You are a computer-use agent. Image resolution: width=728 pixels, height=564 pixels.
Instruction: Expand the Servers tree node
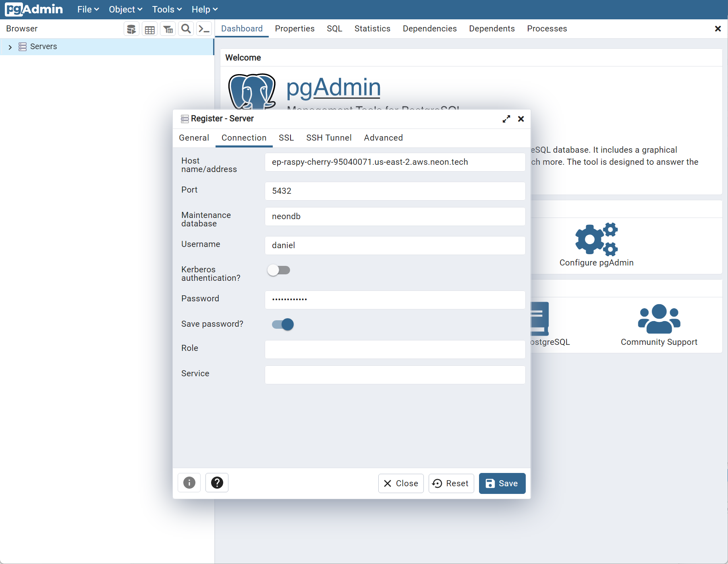coord(10,47)
